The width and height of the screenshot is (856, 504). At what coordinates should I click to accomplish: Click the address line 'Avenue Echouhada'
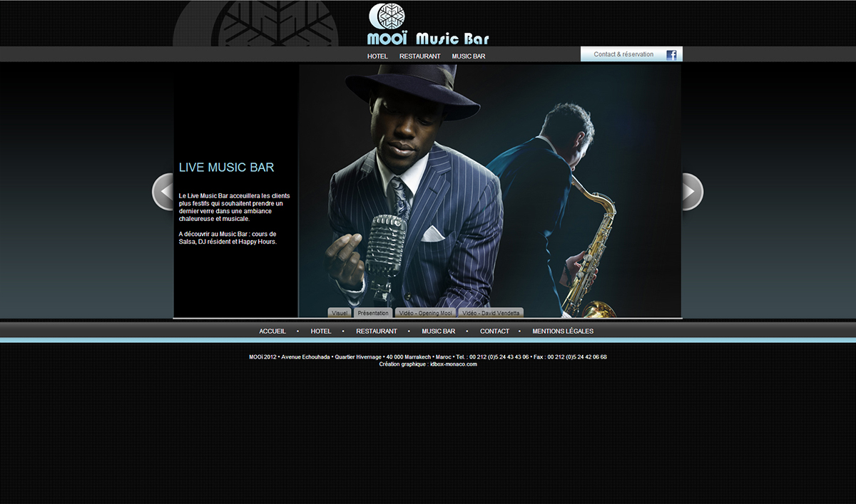pyautogui.click(x=305, y=357)
